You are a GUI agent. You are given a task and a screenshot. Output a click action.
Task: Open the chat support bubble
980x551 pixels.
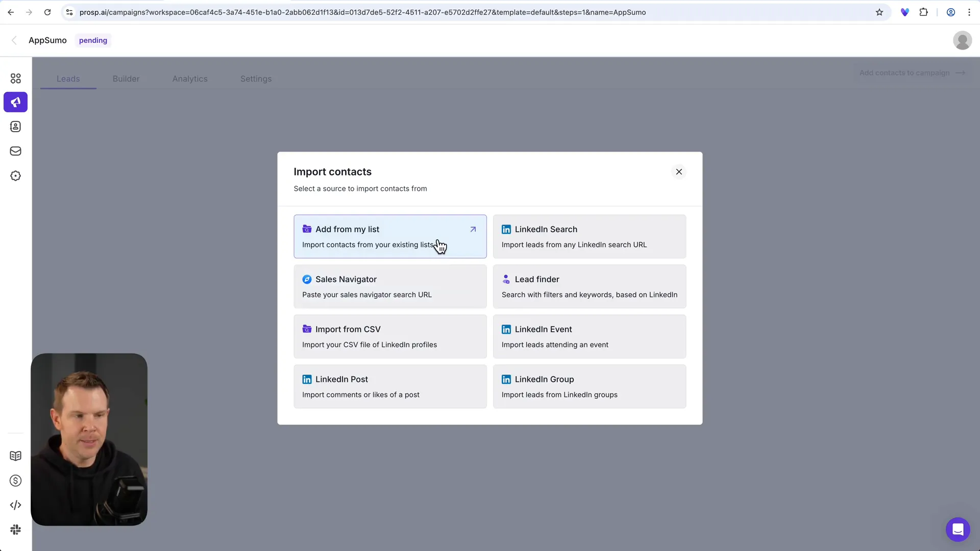[x=958, y=530]
